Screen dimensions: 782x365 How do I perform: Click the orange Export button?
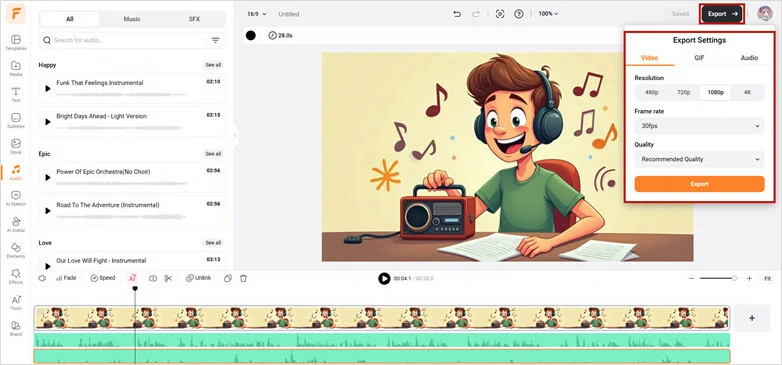pyautogui.click(x=699, y=184)
